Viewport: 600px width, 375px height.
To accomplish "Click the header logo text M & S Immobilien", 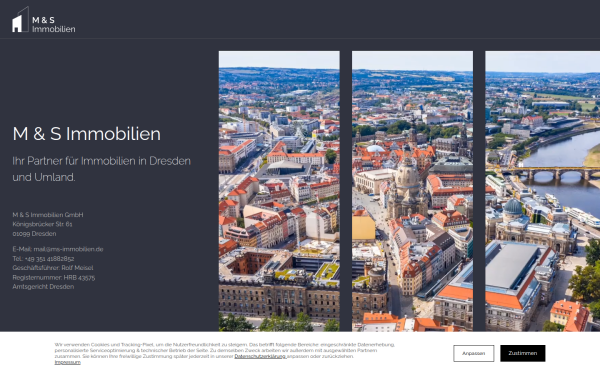I will point(54,24).
